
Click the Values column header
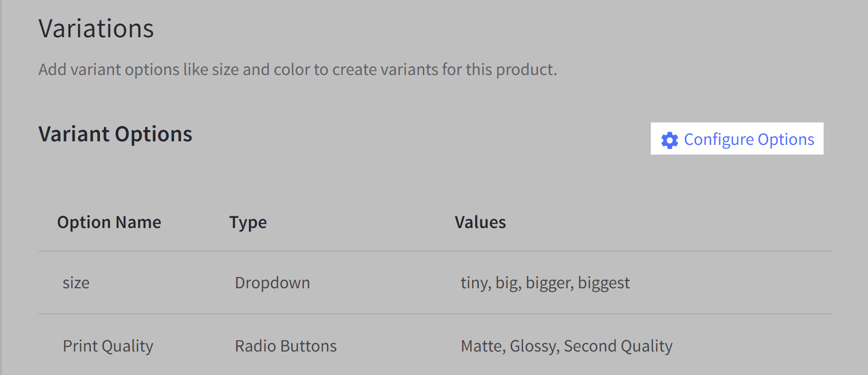coord(480,222)
